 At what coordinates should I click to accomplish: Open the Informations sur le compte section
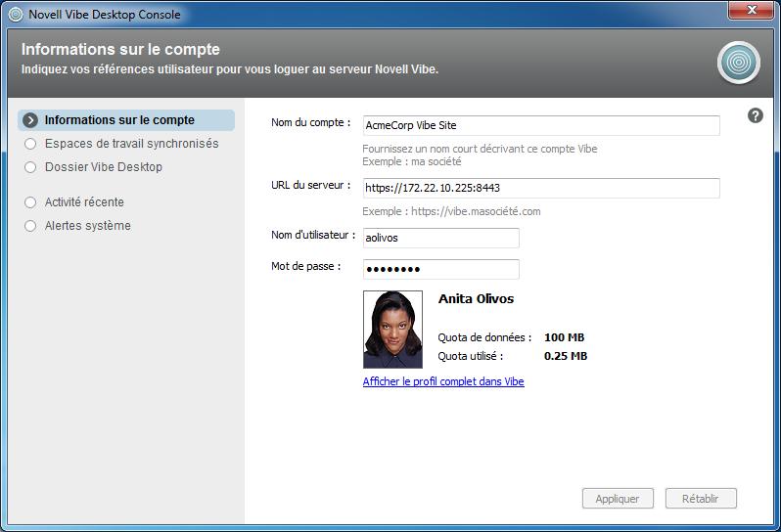coord(126,120)
